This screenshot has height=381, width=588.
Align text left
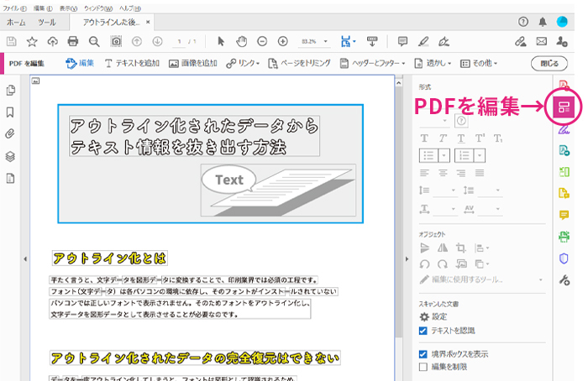[x=424, y=173]
